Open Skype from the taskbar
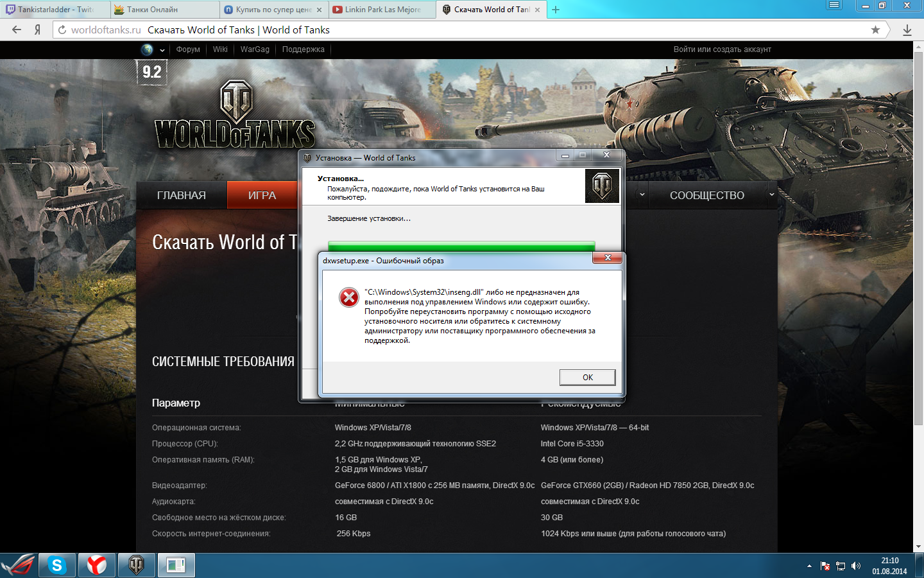The width and height of the screenshot is (924, 578). [57, 565]
